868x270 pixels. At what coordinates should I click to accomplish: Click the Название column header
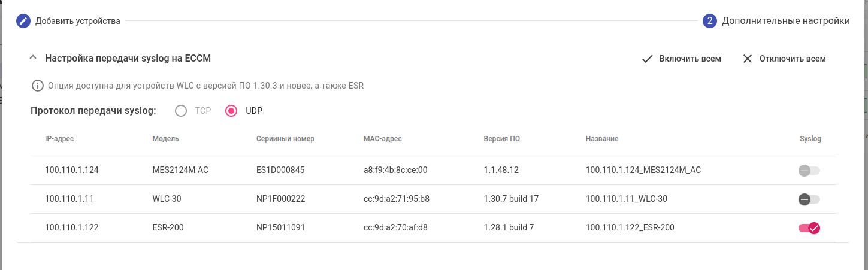click(x=602, y=139)
